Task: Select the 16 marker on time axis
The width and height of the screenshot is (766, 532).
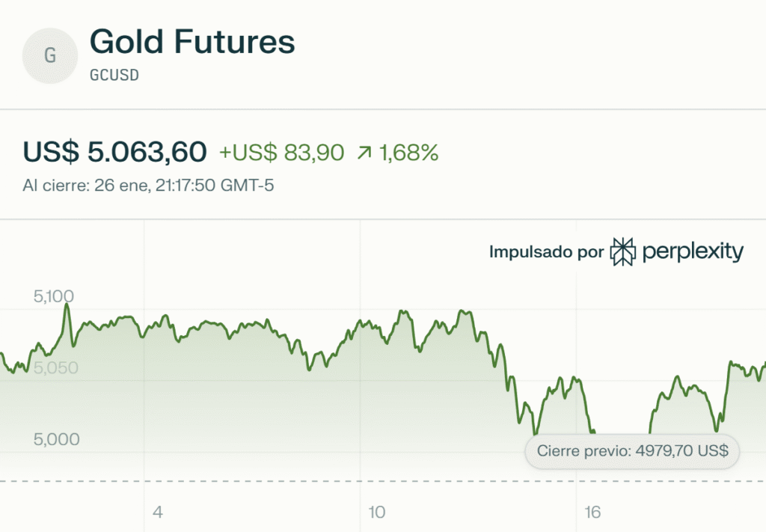Action: tap(592, 513)
